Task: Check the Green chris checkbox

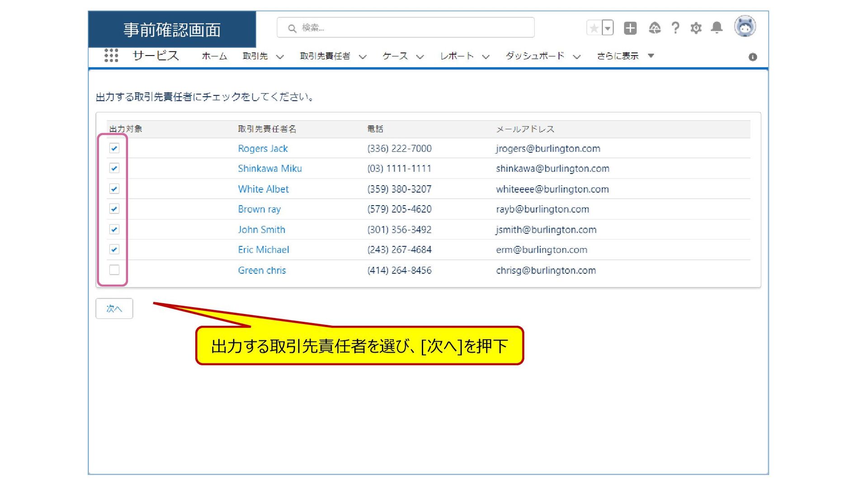Action: point(114,270)
